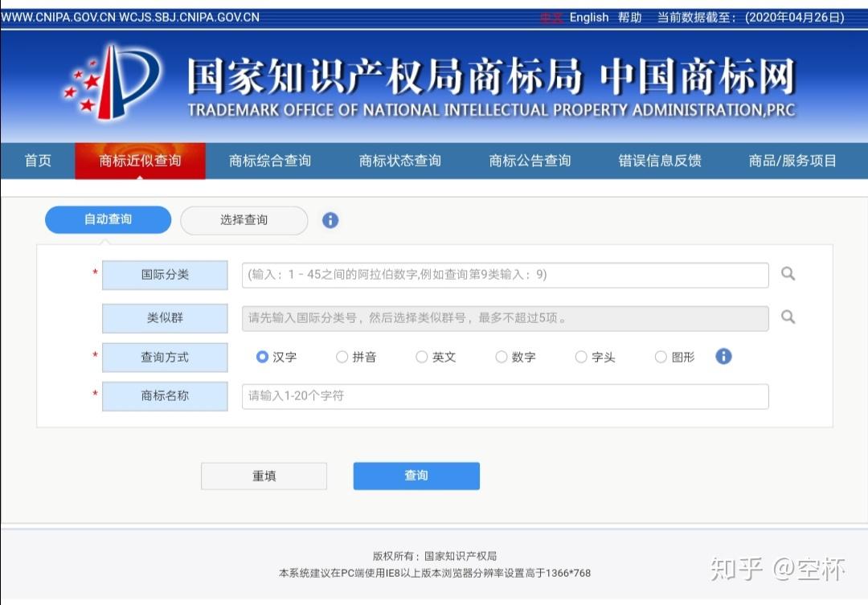Open the 帮助 help link
868x605 pixels.
(x=629, y=17)
